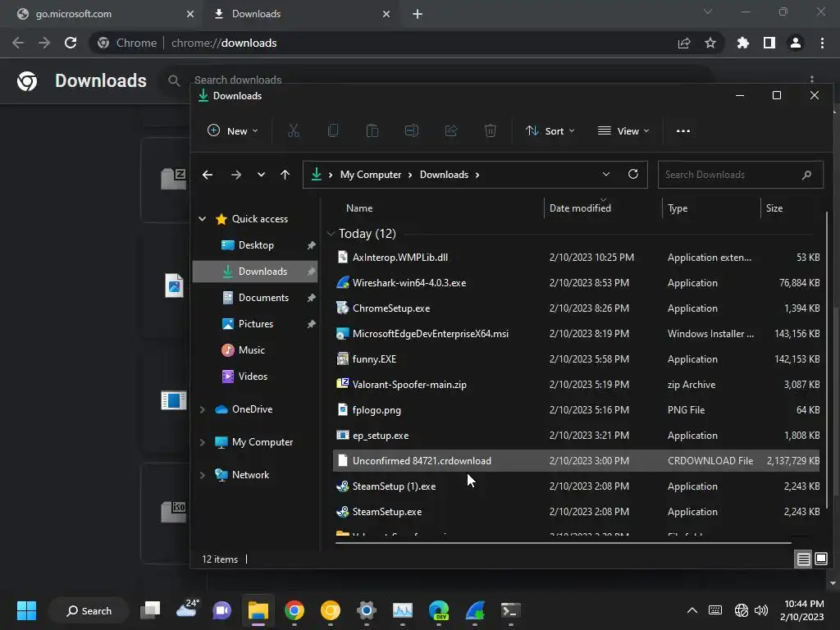Click the search magnifier in Search Downloads box
840x630 pixels.
[x=807, y=175]
